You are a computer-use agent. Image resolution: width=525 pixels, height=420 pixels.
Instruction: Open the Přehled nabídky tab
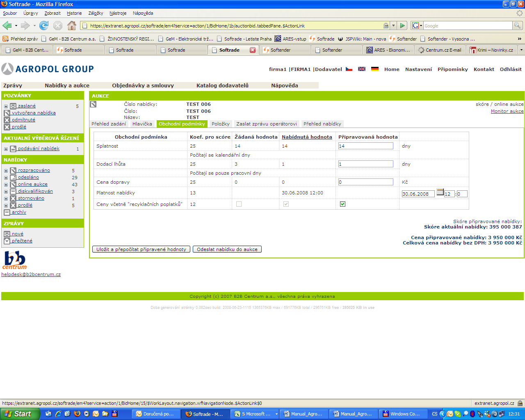322,124
